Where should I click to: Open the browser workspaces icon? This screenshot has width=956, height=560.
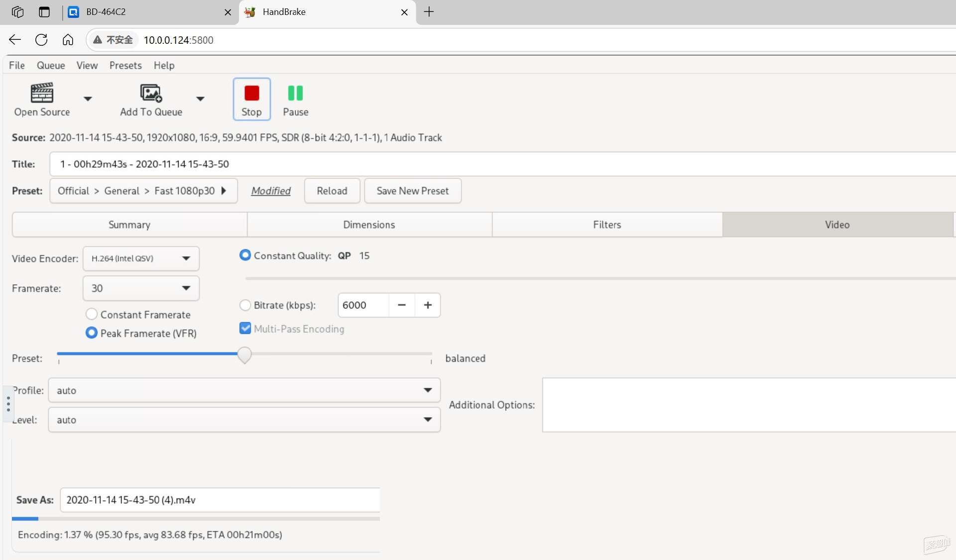coord(17,12)
